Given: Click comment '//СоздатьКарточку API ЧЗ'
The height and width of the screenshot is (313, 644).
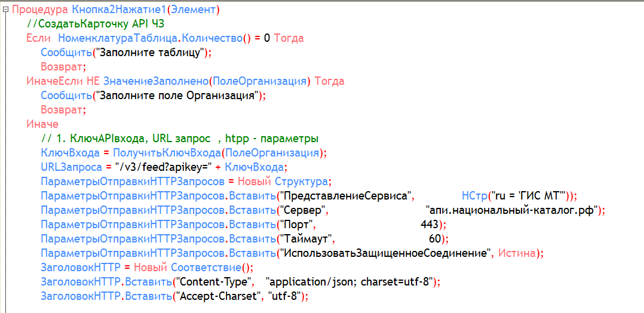Looking at the screenshot, I should pyautogui.click(x=96, y=24).
